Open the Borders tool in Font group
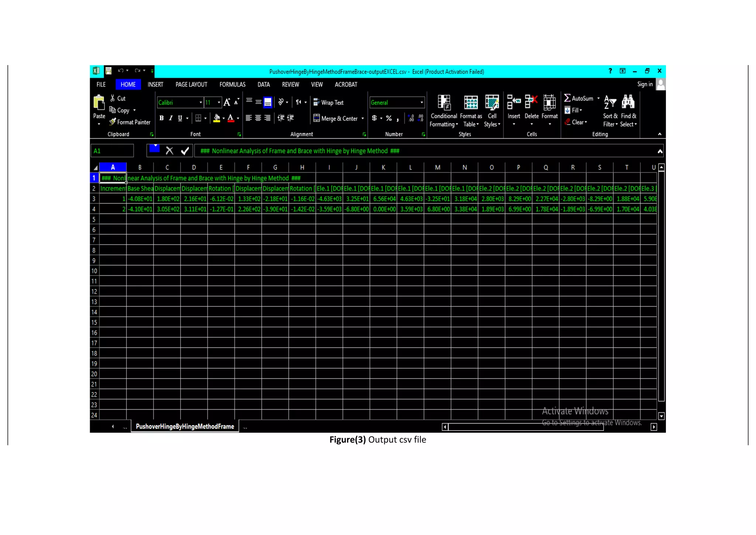This screenshot has height=535, width=756. click(x=198, y=118)
